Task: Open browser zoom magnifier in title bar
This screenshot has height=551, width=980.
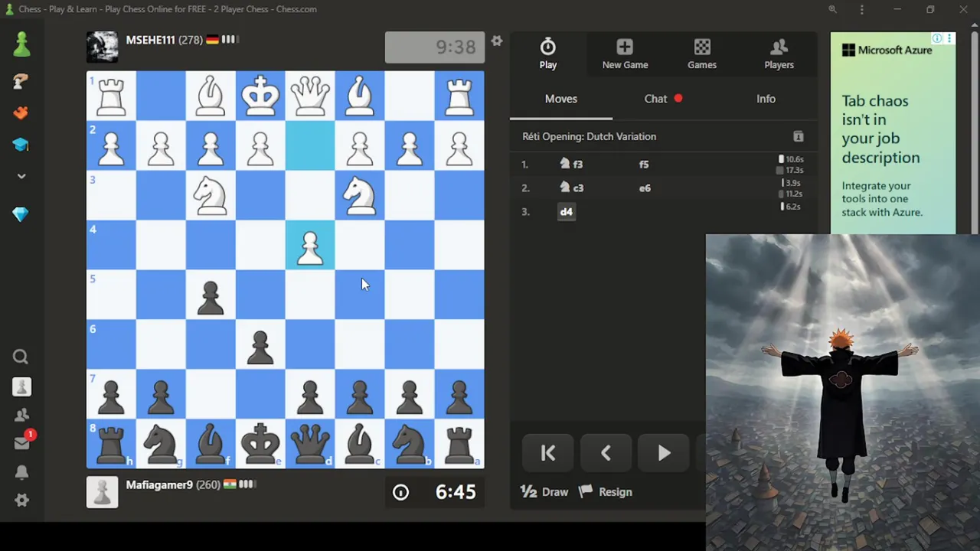Action: (832, 9)
